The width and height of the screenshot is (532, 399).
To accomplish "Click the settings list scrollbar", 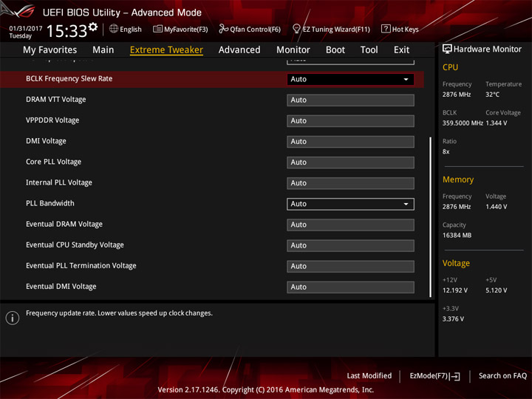I will 431,217.
